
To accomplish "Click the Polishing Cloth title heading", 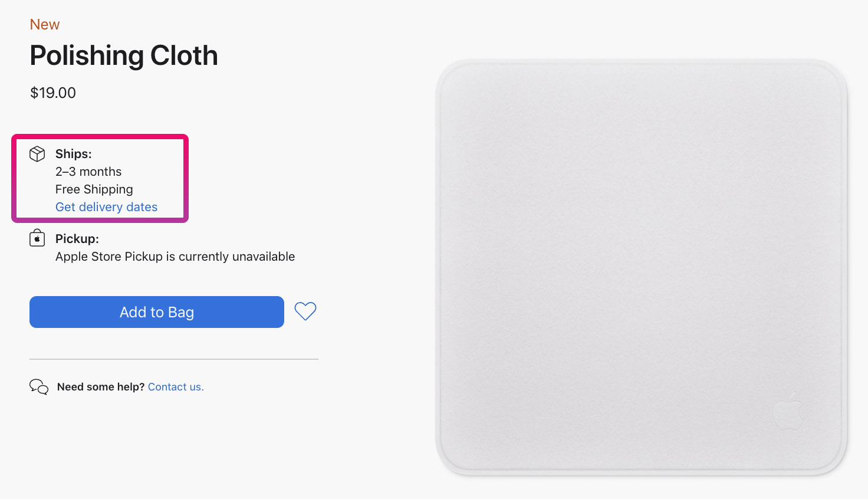I will [x=124, y=55].
